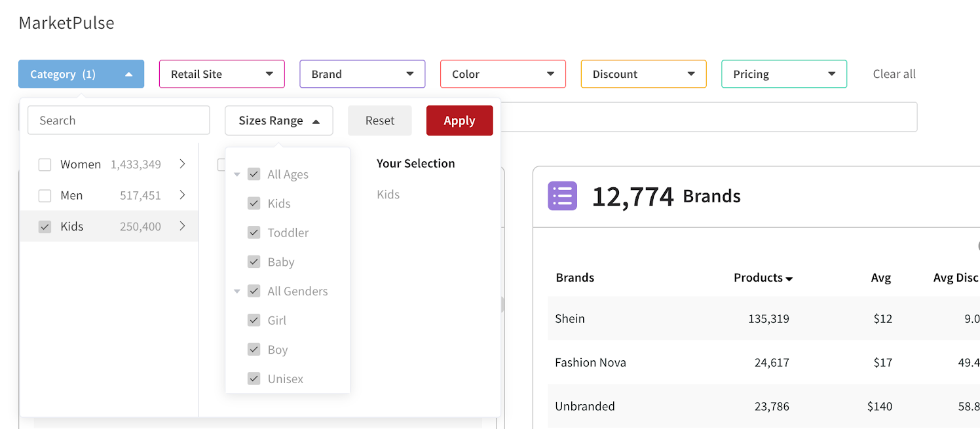980x429 pixels.
Task: Click the Avg Disc column header
Action: pyautogui.click(x=956, y=278)
